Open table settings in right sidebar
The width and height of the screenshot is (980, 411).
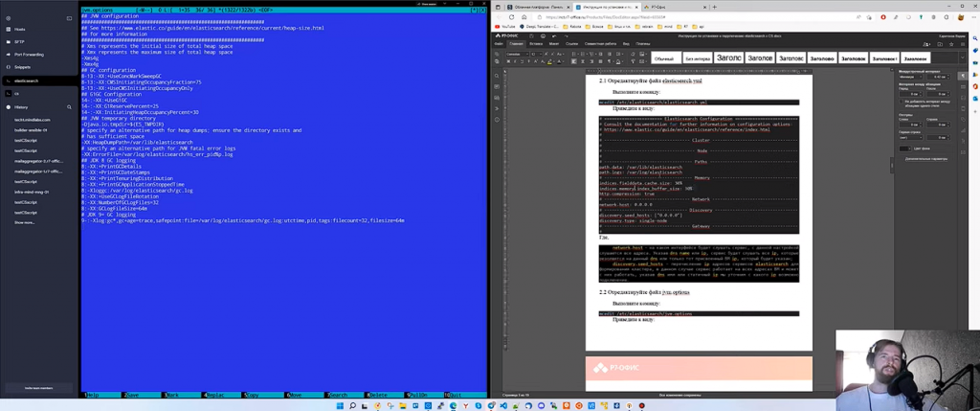point(963,87)
